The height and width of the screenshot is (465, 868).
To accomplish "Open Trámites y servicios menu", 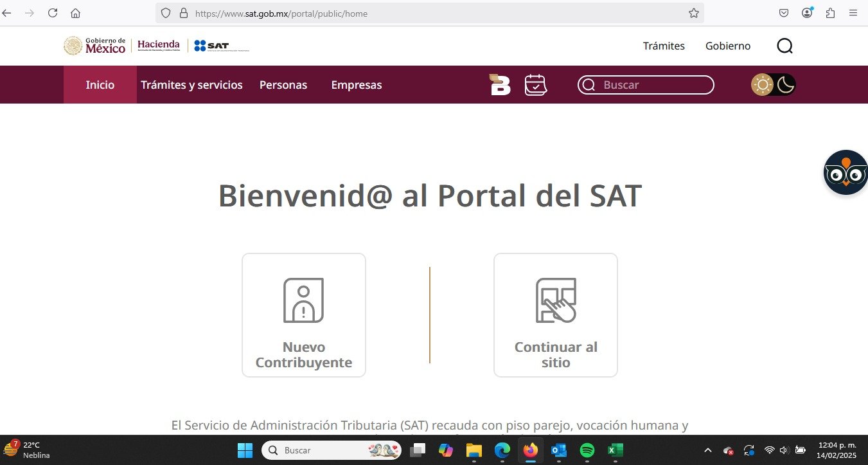I will (x=191, y=85).
